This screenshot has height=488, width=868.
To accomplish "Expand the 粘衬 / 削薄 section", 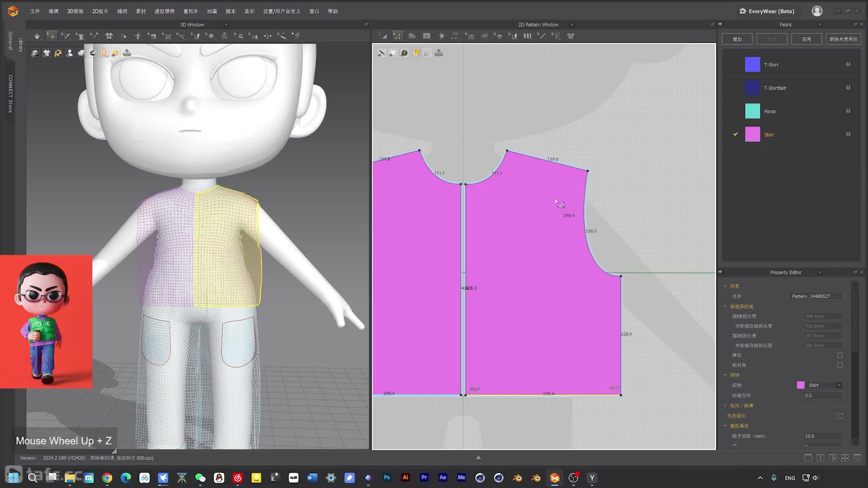I will coord(726,406).
